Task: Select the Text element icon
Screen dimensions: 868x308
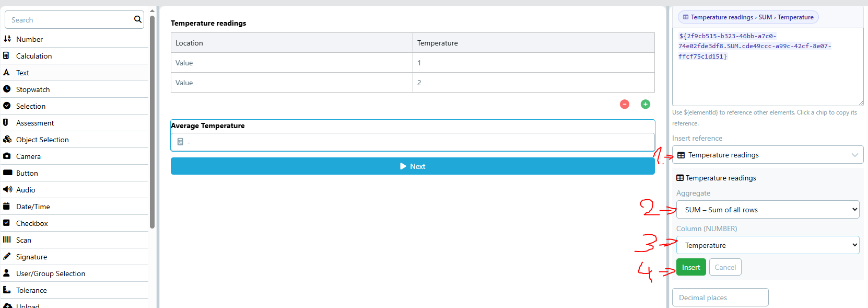Action: (x=6, y=72)
